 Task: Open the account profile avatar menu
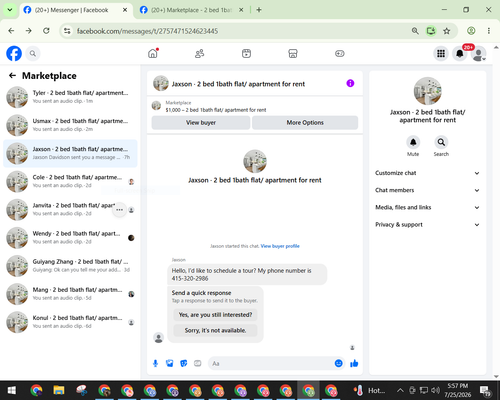pos(479,53)
